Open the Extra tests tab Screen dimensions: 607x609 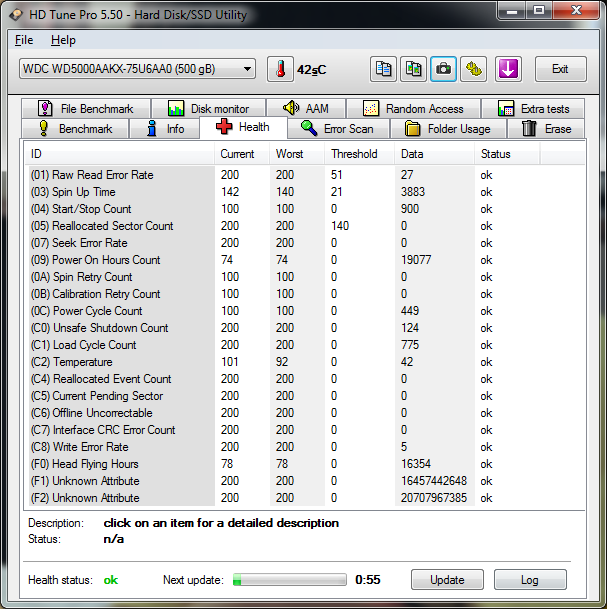pos(533,108)
